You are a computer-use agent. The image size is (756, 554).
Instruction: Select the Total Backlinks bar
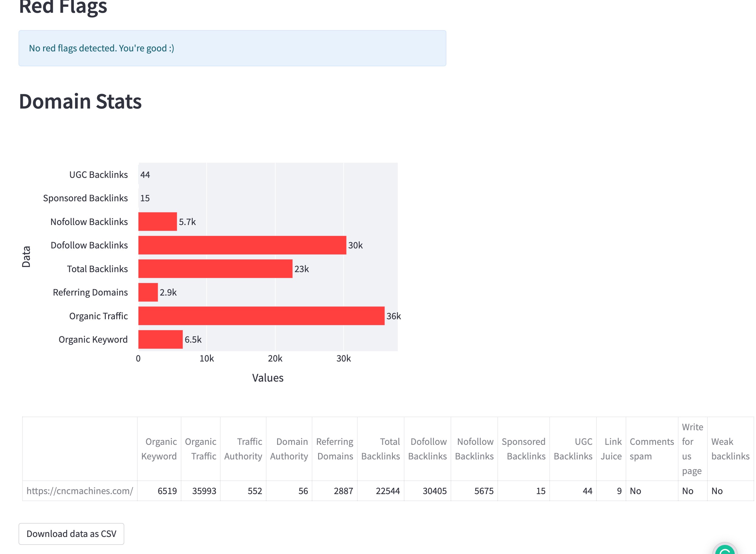[215, 268]
